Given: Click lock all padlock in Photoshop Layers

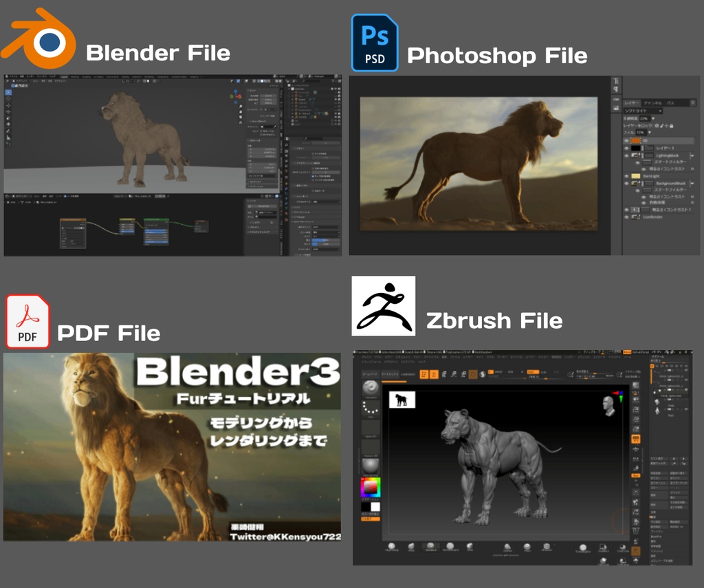Looking at the screenshot, I should tap(671, 126).
